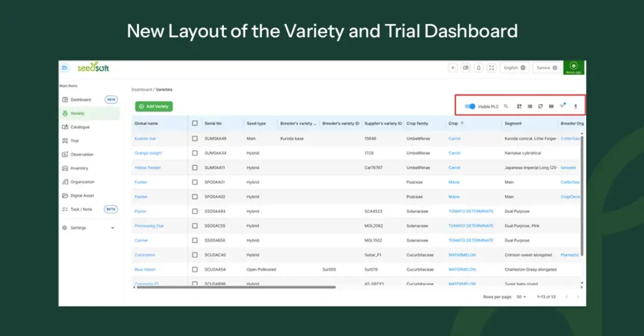The height and width of the screenshot is (336, 644).
Task: Click the seedsoft logo
Action: tap(93, 67)
